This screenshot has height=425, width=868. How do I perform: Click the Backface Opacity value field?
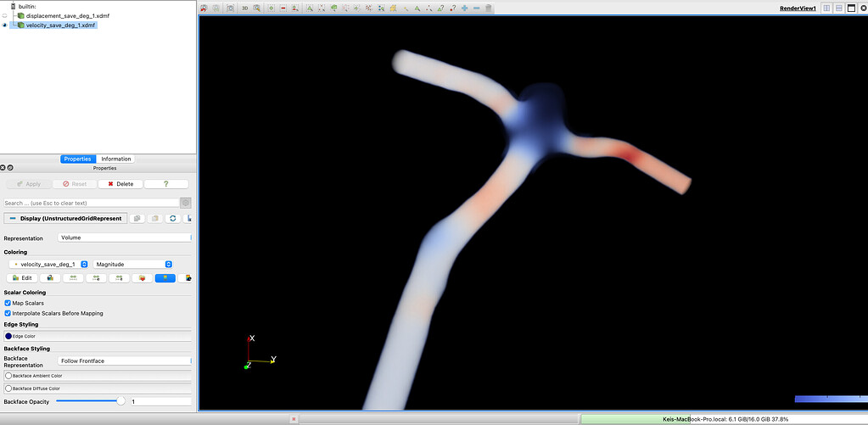click(x=160, y=401)
